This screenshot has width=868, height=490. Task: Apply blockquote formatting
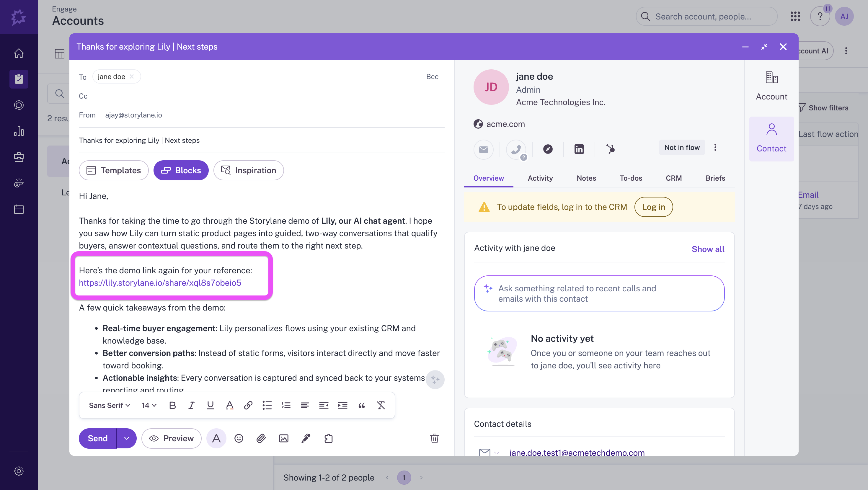pos(362,405)
